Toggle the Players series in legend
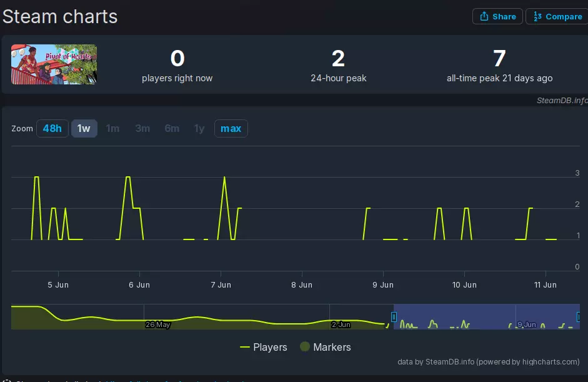Image resolution: width=588 pixels, height=382 pixels. click(x=263, y=347)
